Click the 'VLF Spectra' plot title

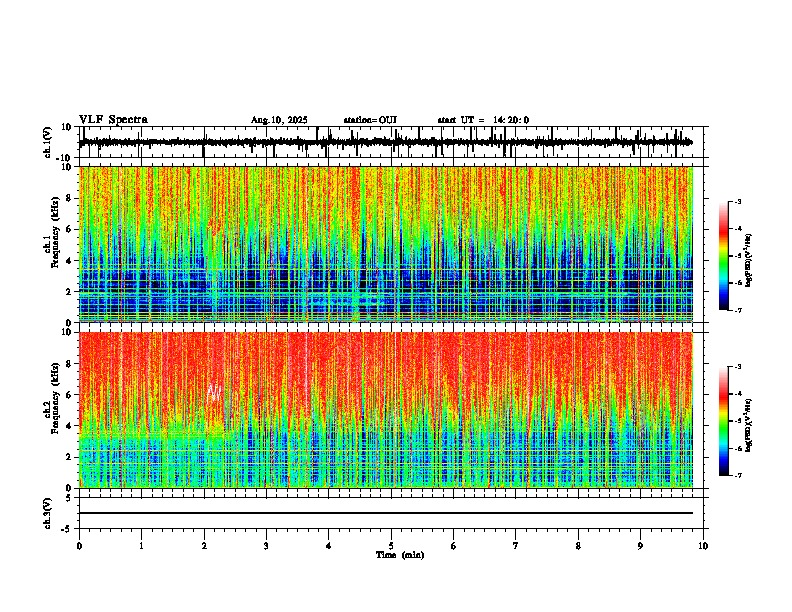[113, 120]
